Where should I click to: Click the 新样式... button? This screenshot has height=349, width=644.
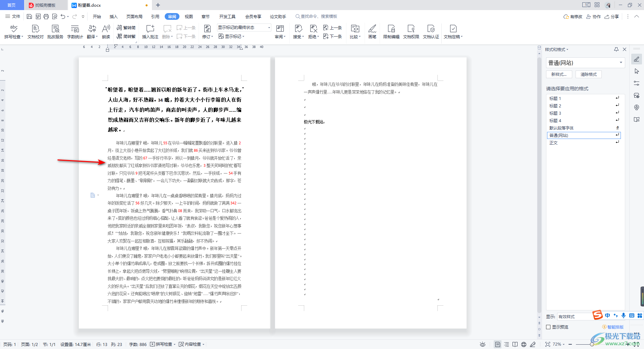click(x=559, y=74)
